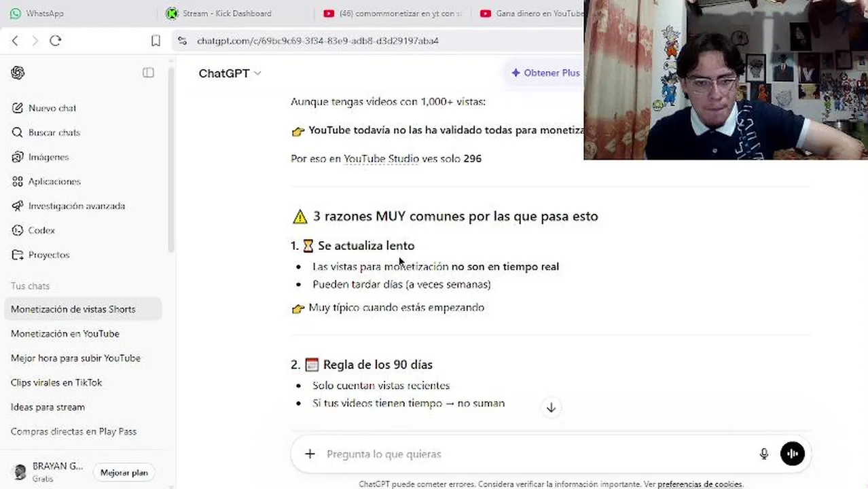Click the BRAYAN G. profile avatar
Screen dimensions: 868x489
(20, 471)
